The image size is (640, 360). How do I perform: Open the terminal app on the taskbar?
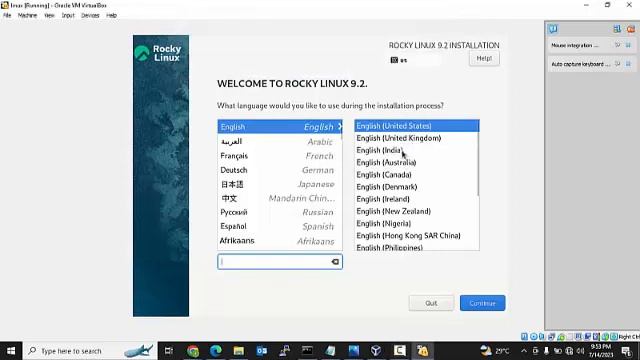[307, 351]
